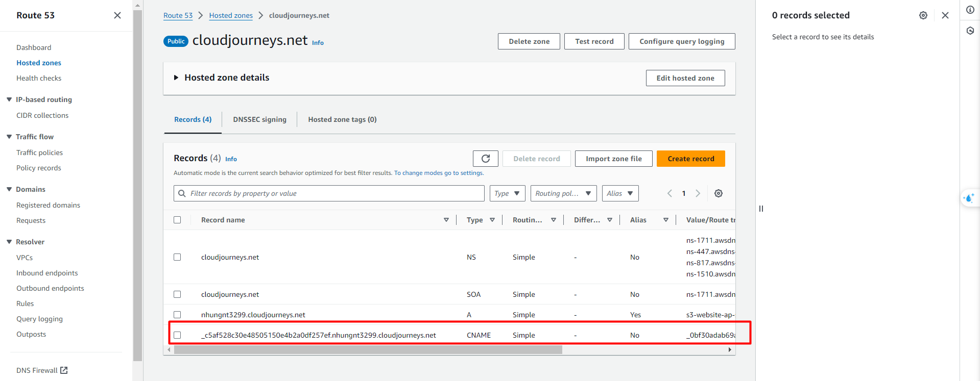Viewport: 980px width, 381px height.
Task: Click the hexagon icon below the info circle
Action: coord(970,31)
